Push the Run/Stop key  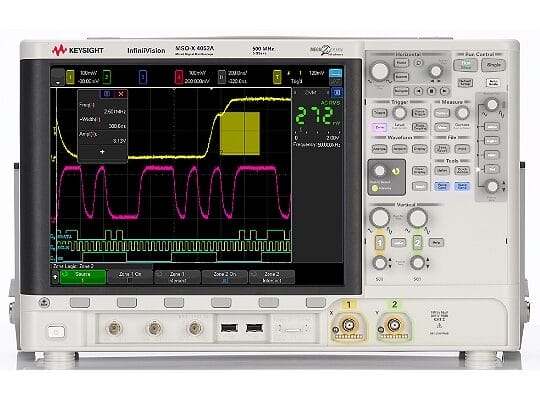tap(465, 64)
